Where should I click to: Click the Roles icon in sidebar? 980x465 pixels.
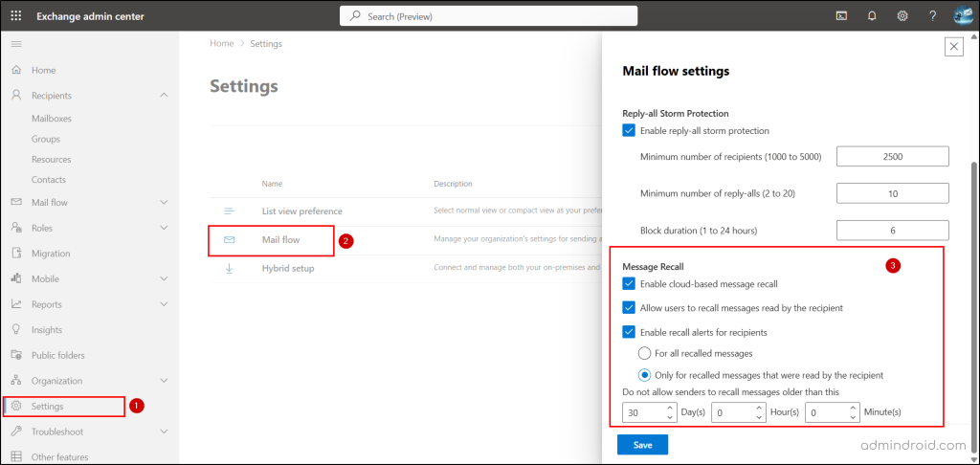pos(17,228)
